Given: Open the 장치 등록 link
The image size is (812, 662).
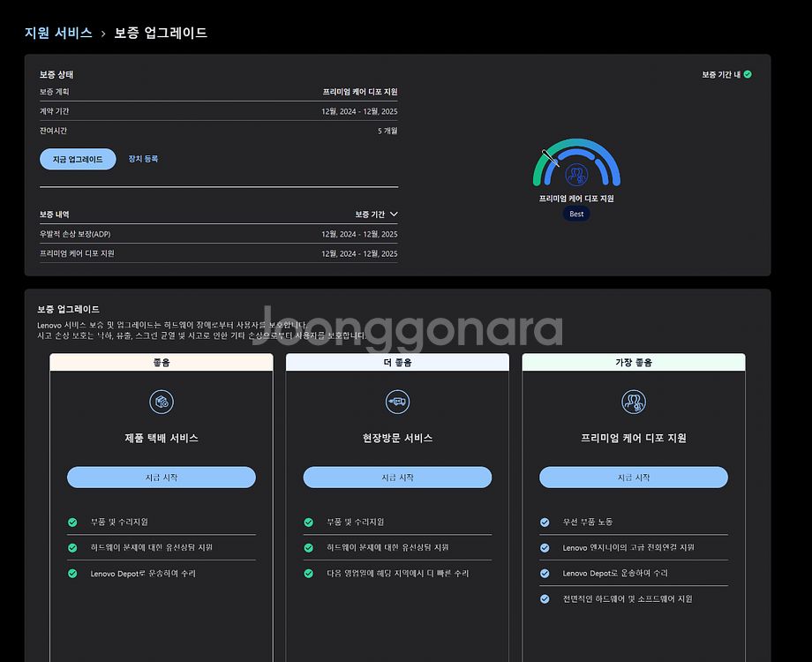Looking at the screenshot, I should (x=143, y=159).
